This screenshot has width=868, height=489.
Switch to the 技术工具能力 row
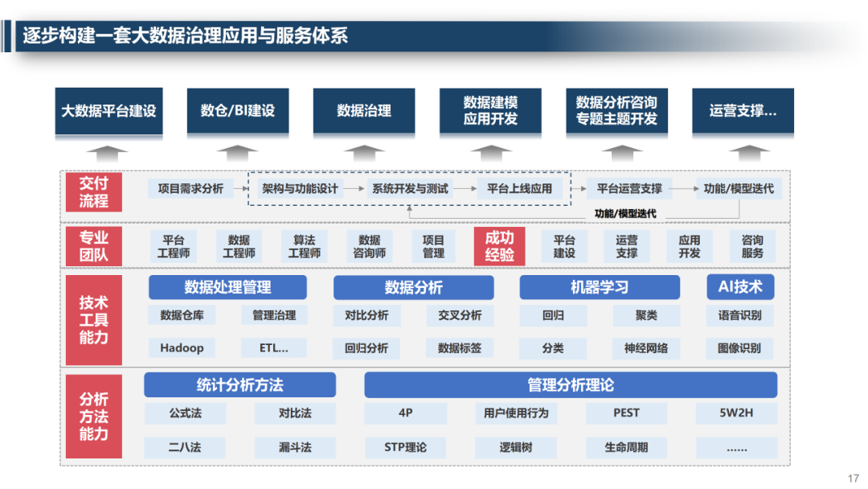click(93, 318)
